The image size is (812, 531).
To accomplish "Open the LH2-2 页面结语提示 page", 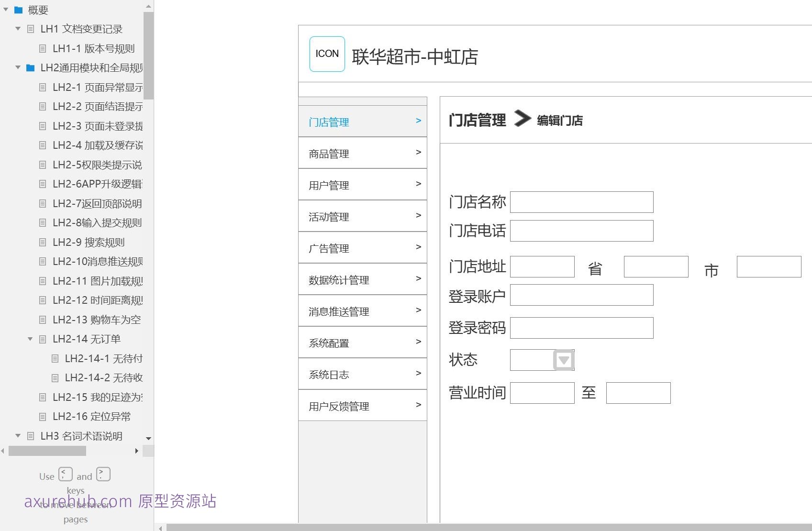I will (x=98, y=107).
